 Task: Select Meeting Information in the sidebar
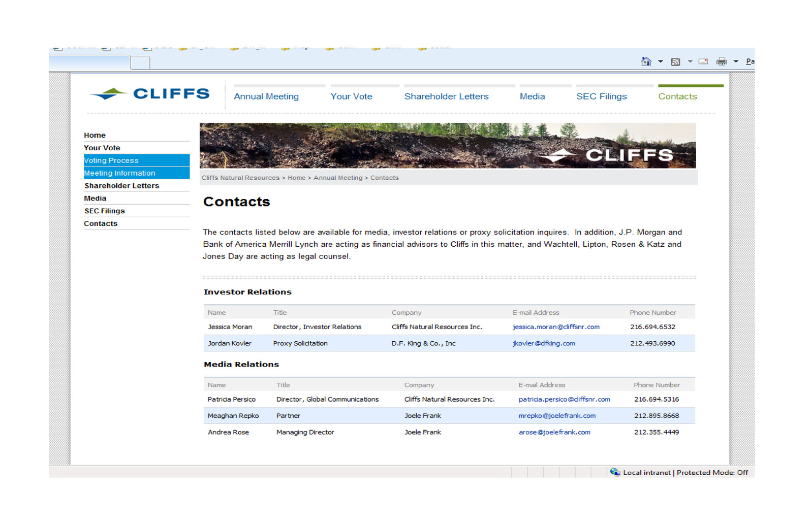(x=137, y=173)
